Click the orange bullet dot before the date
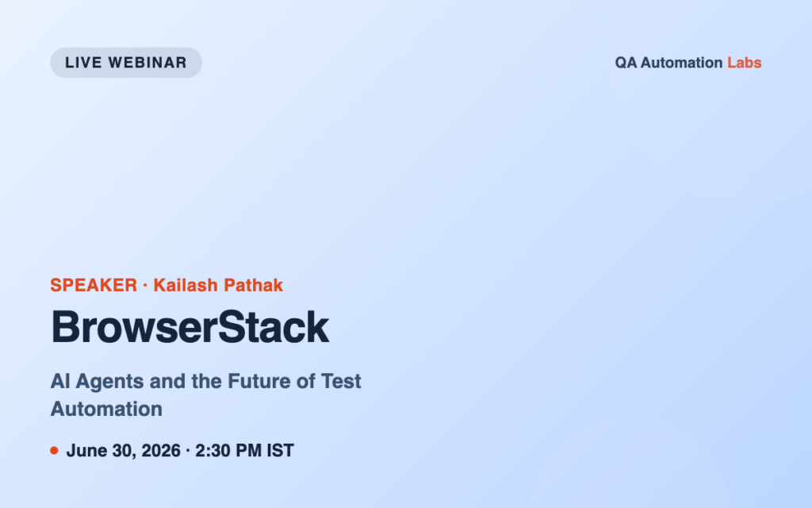The height and width of the screenshot is (508, 812). coord(54,450)
